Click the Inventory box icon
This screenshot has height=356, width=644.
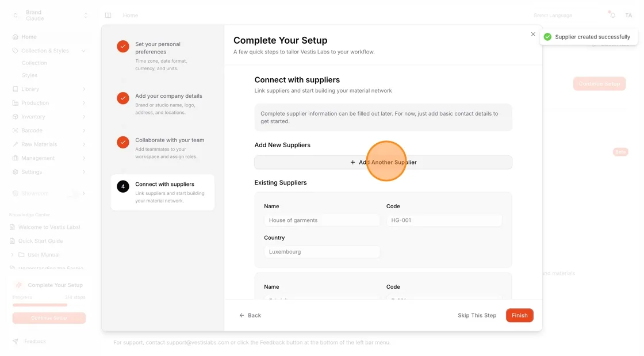point(15,117)
